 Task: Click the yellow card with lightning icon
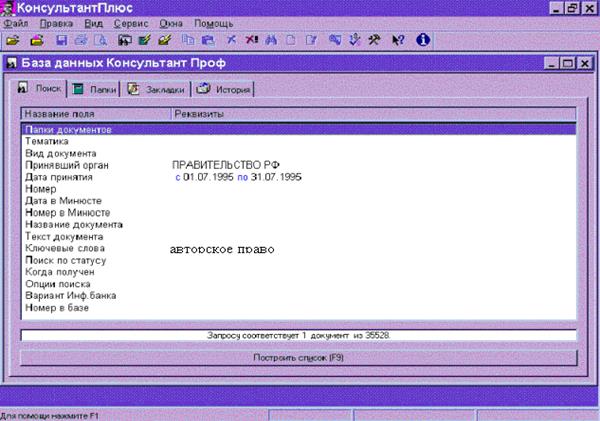click(x=165, y=40)
